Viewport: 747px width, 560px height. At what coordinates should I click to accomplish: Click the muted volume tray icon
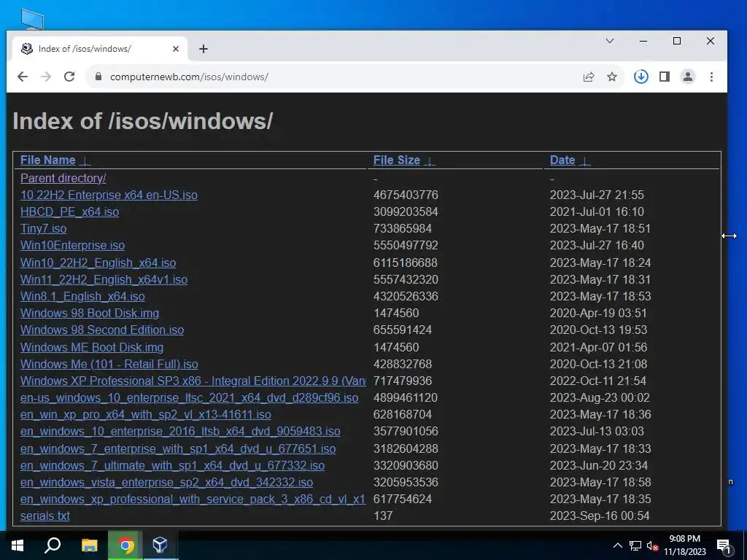pyautogui.click(x=652, y=545)
